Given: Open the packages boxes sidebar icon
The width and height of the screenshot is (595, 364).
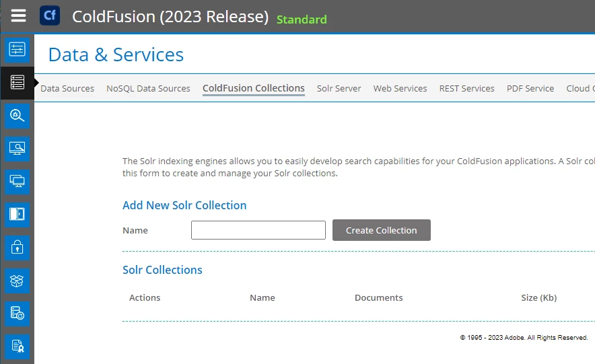Looking at the screenshot, I should click(x=17, y=281).
